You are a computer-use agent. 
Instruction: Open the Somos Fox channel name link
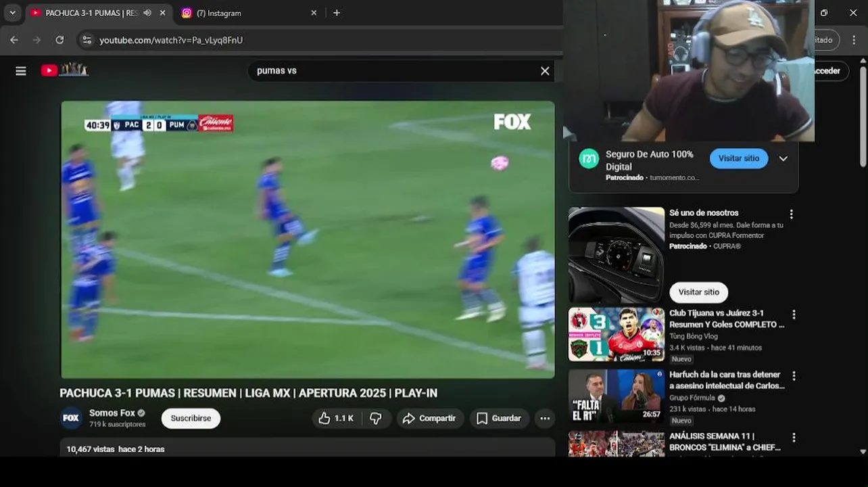[x=112, y=413]
